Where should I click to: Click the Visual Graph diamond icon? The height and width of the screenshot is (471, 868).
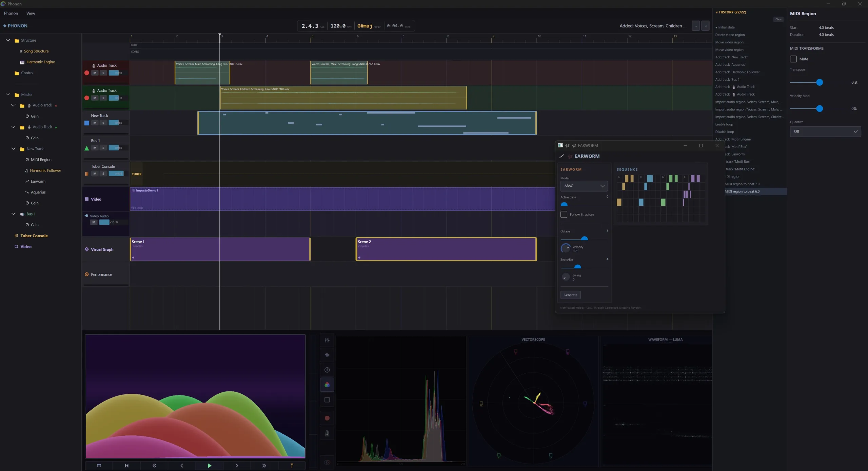click(86, 249)
